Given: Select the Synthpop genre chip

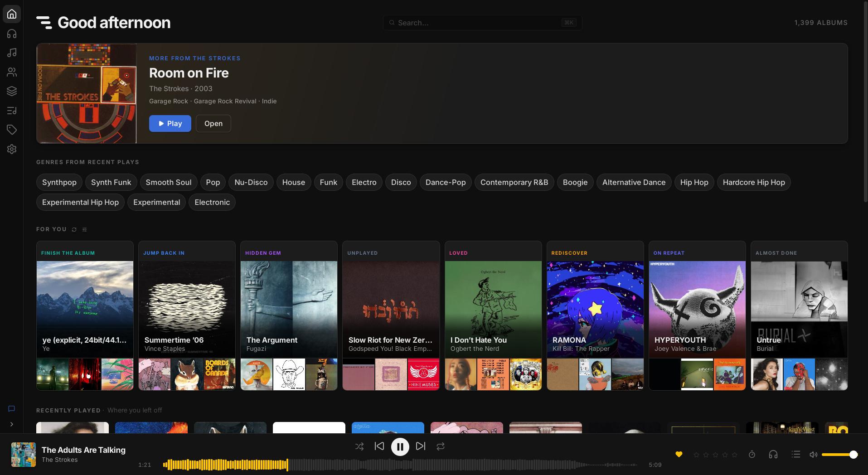Looking at the screenshot, I should (x=59, y=182).
